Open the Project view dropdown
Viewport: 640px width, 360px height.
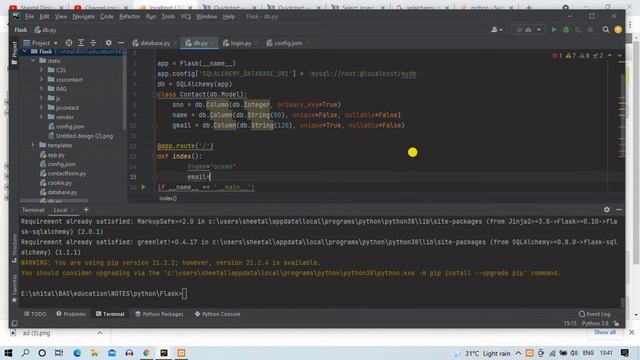tap(41, 43)
